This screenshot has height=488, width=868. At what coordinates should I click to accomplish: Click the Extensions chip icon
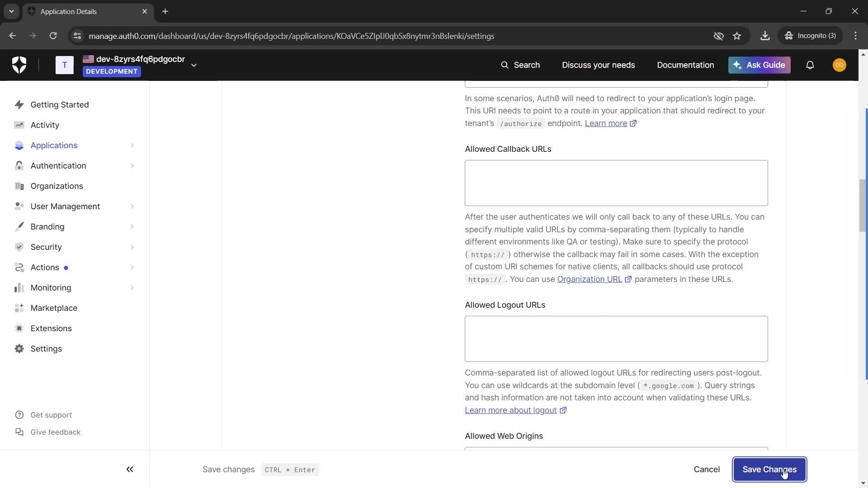(x=19, y=328)
